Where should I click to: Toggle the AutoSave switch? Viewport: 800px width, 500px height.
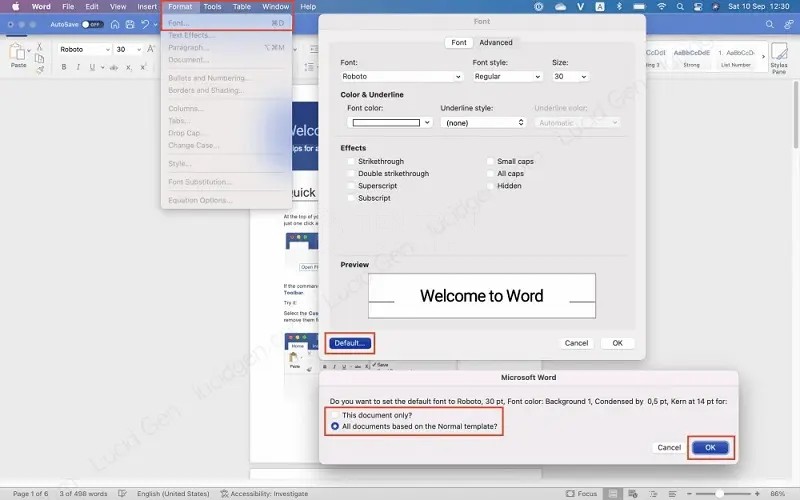pyautogui.click(x=92, y=23)
